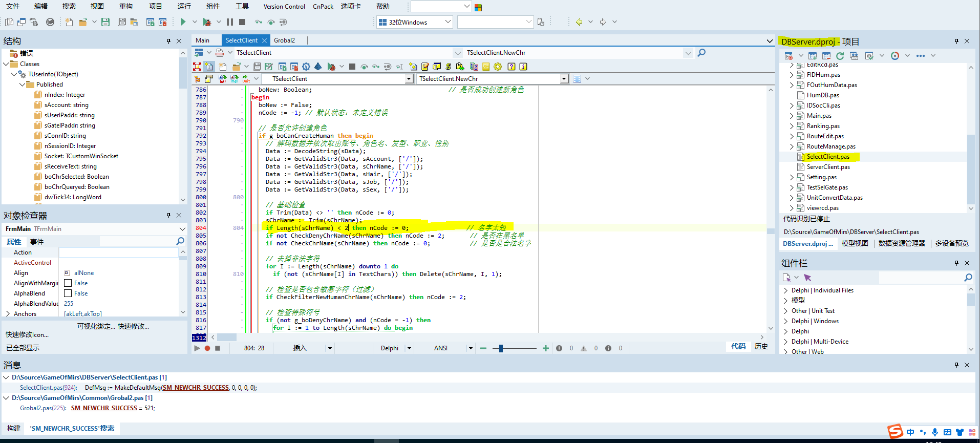Image resolution: width=980 pixels, height=443 pixels.
Task: Open the editor tabs list dropdown arrow
Action: coord(770,41)
